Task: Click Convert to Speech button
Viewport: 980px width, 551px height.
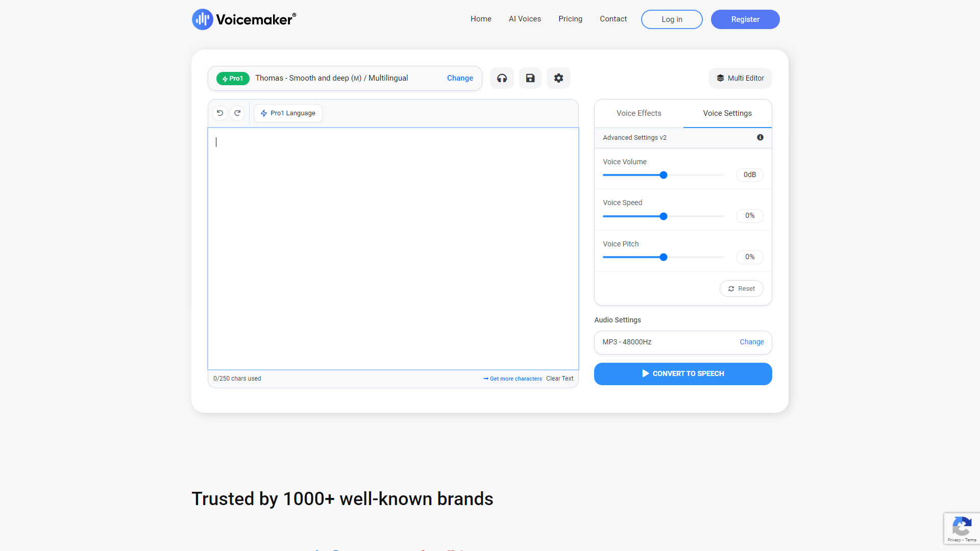Action: pos(683,373)
